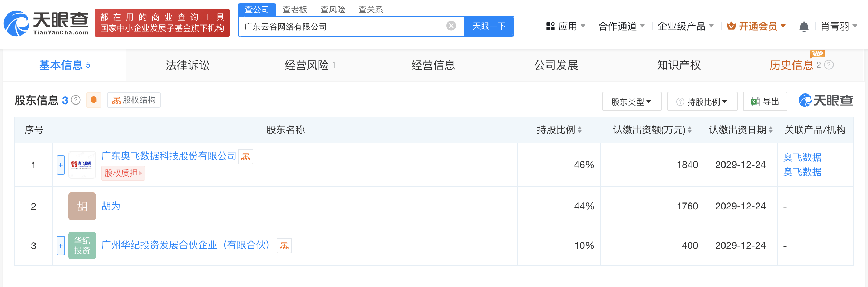This screenshot has width=868, height=287.
Task: Click the 天眼一下 search button
Action: 489,26
